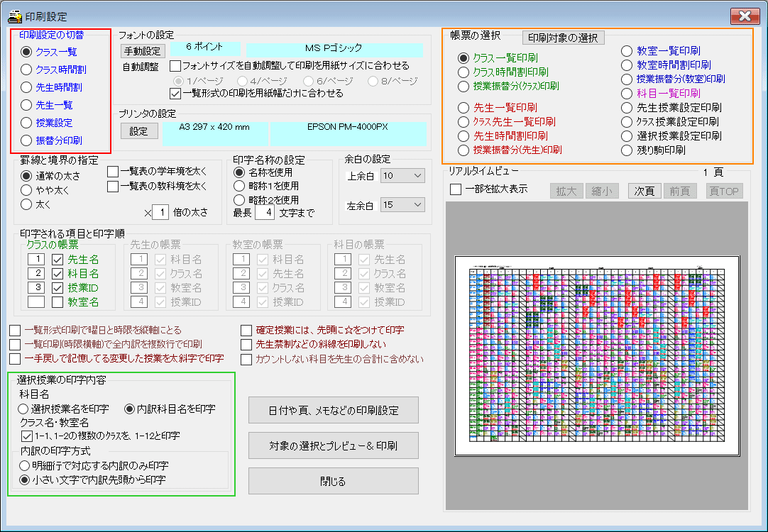Go to 次頁 in preview
The width and height of the screenshot is (768, 532).
[x=644, y=191]
